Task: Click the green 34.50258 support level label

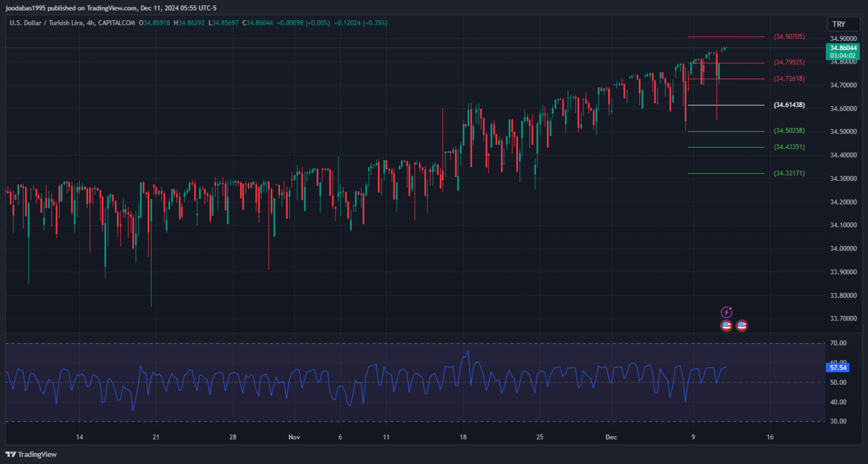Action: click(789, 131)
